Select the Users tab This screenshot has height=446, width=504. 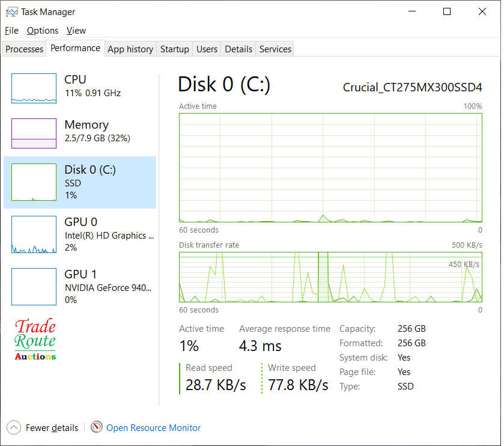point(207,49)
